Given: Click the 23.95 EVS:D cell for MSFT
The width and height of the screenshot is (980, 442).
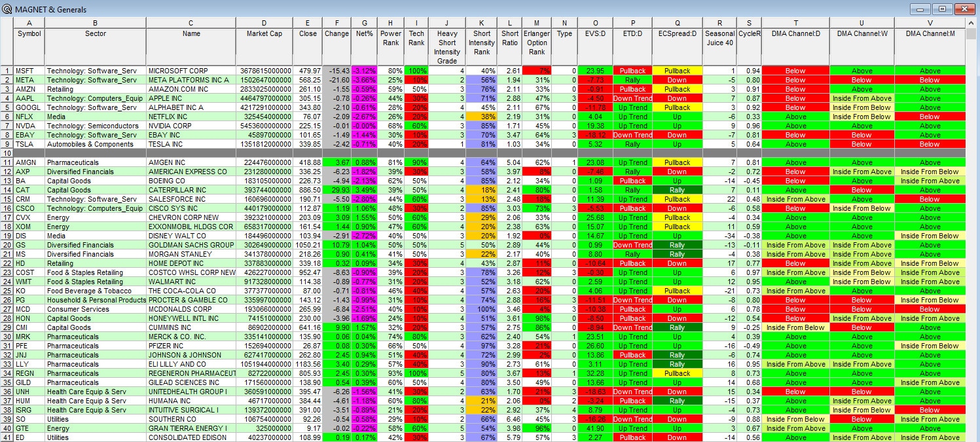Looking at the screenshot, I should coord(594,70).
